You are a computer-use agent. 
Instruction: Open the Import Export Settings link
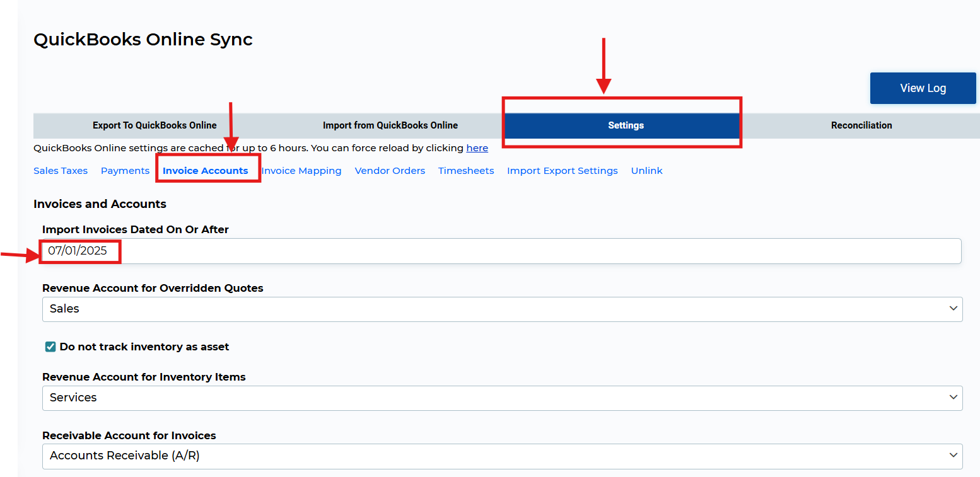(x=562, y=171)
